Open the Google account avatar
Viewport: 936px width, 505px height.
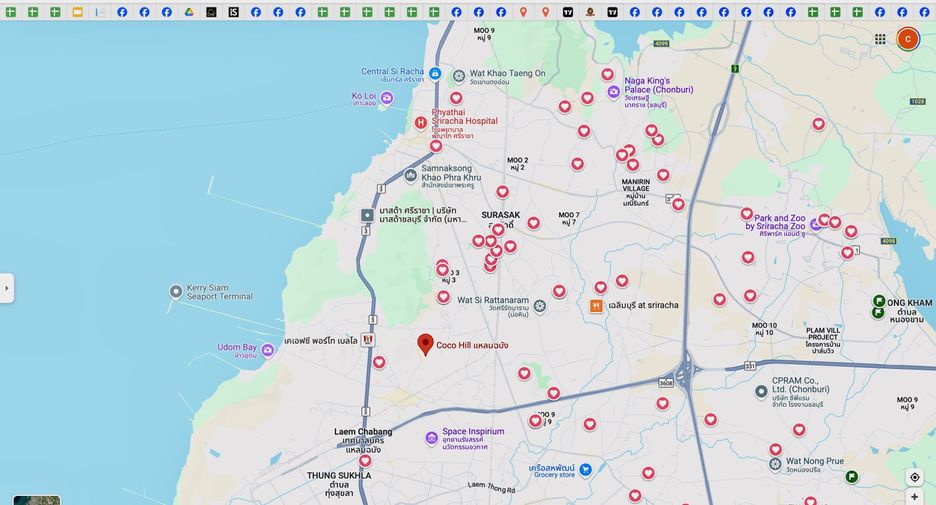coord(907,39)
